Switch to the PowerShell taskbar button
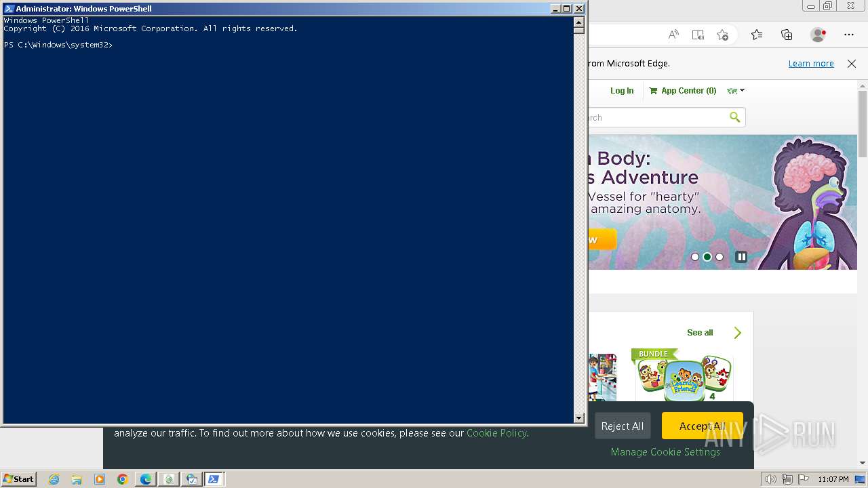 (214, 479)
